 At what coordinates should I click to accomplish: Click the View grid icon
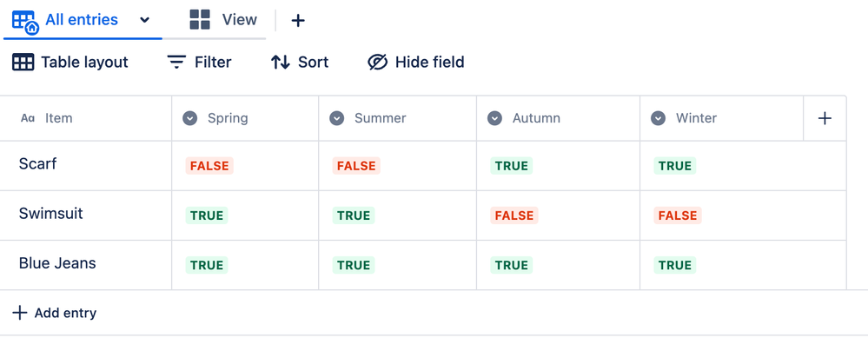point(200,20)
